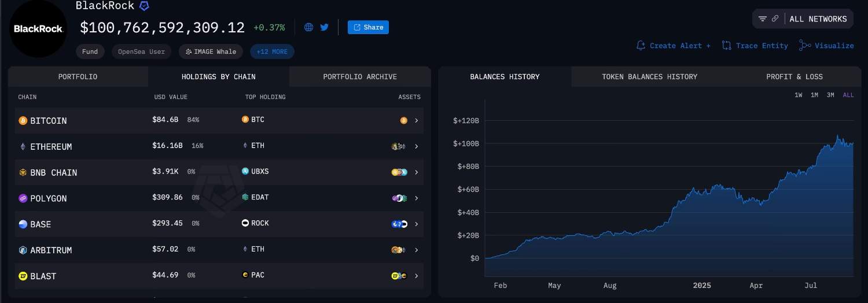
Task: Expand the Ethereum row chevron
Action: click(x=416, y=146)
